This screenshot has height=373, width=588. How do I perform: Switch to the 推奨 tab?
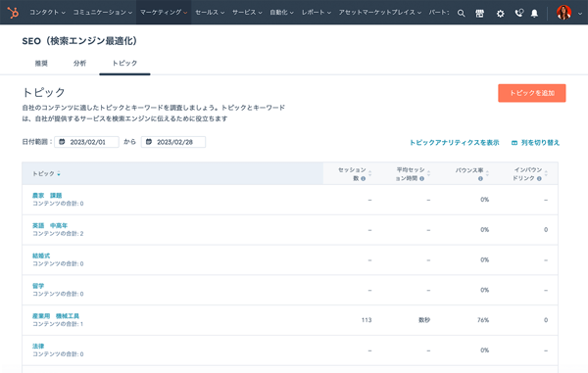tap(41, 64)
